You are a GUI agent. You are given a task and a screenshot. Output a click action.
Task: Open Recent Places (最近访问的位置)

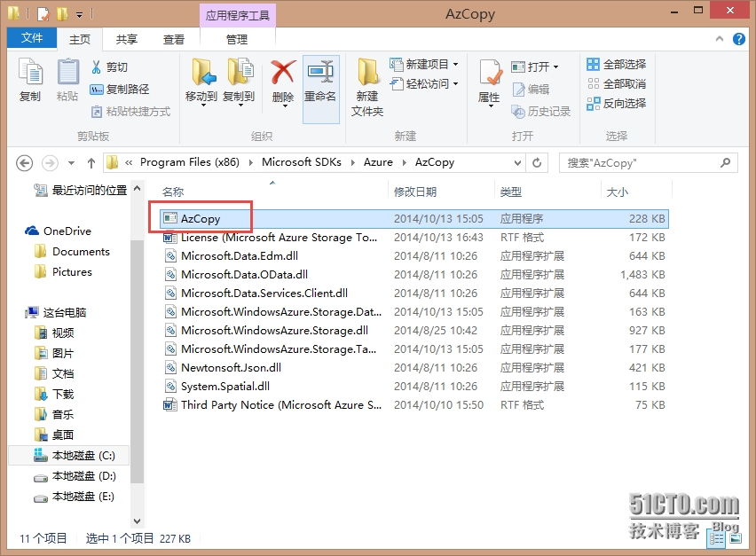pyautogui.click(x=81, y=191)
